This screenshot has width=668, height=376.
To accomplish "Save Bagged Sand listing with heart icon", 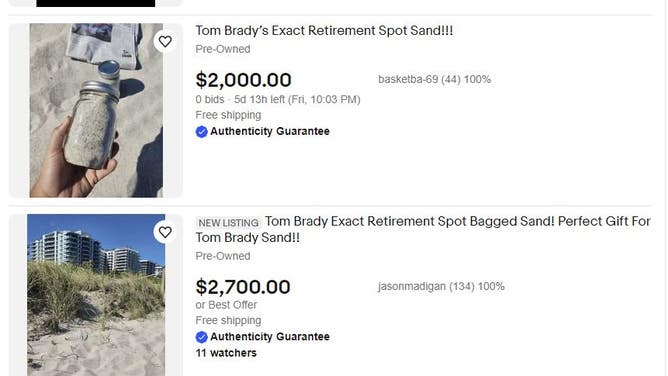I will coord(165,232).
